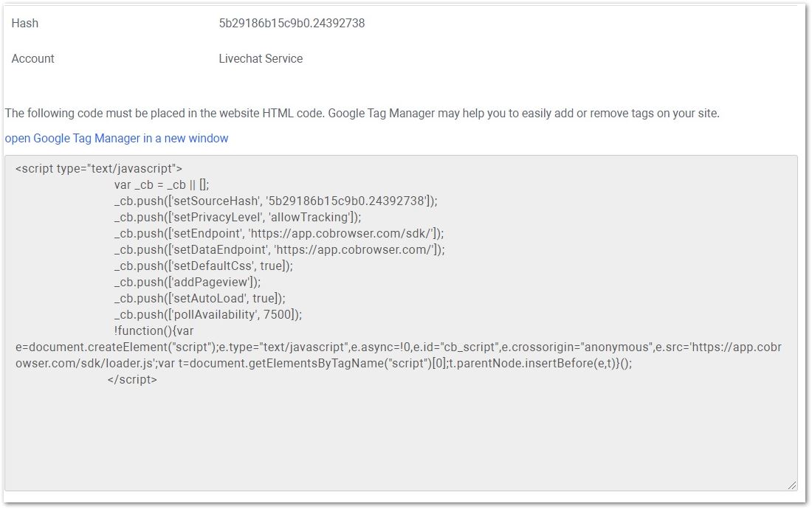Click the Account field label

coord(32,59)
